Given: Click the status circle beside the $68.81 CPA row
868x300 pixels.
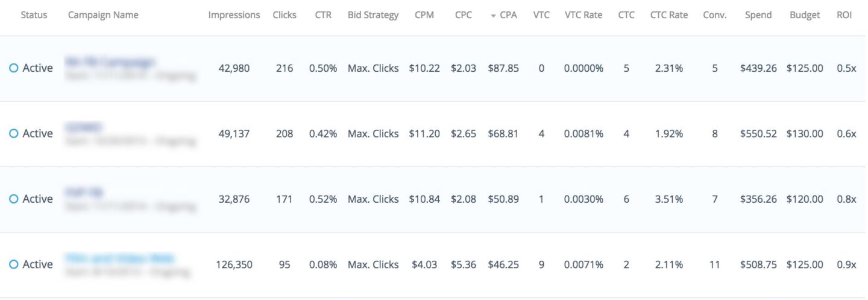Looking at the screenshot, I should coord(14,133).
